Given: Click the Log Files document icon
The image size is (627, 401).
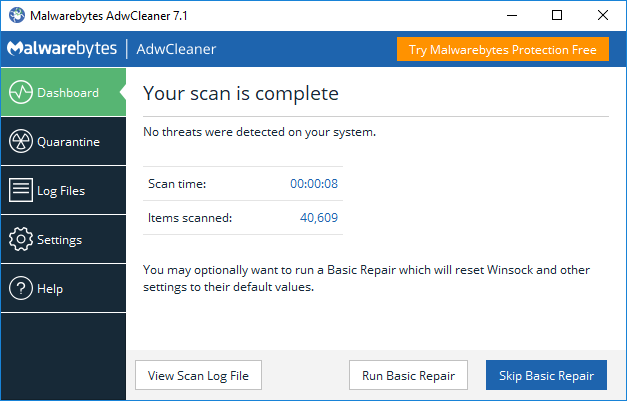Looking at the screenshot, I should click(21, 190).
